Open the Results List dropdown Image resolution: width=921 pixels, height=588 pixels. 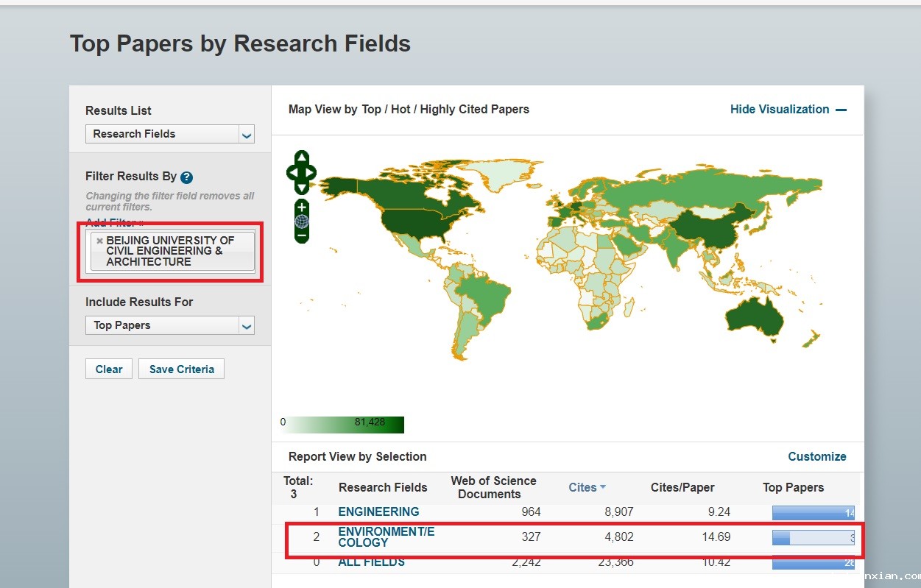[170, 134]
